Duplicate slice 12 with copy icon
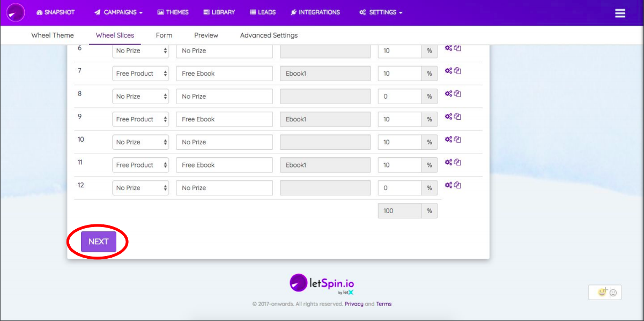This screenshot has width=644, height=321. (457, 185)
